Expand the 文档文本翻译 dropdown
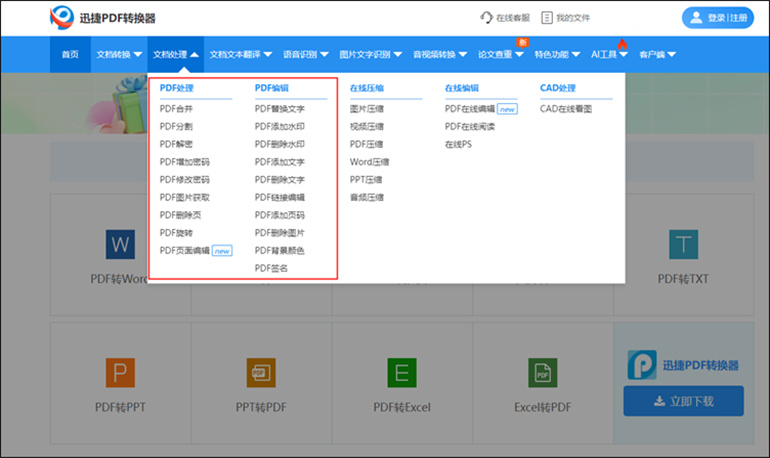Image resolution: width=770 pixels, height=458 pixels. [x=241, y=54]
